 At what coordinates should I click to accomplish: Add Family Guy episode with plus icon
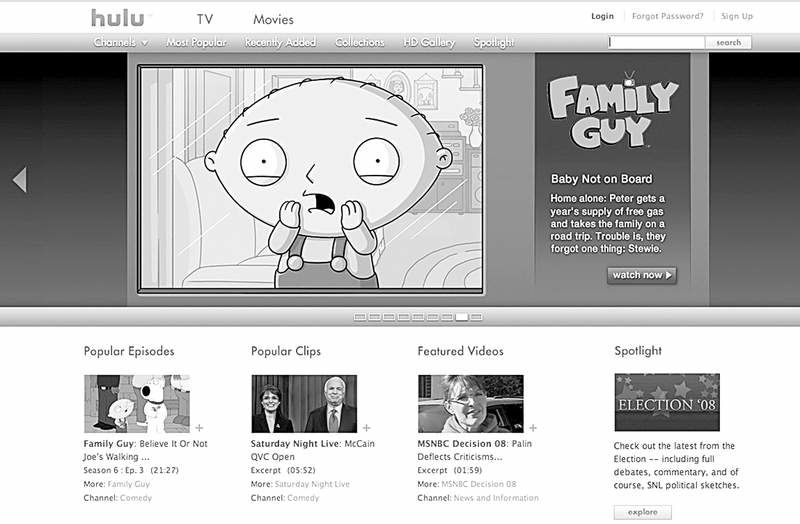199,428
